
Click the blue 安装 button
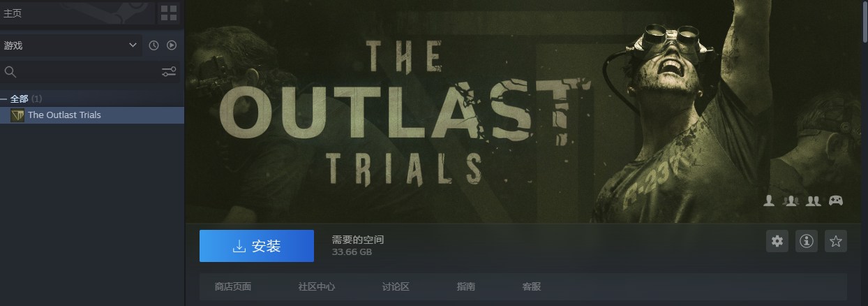pyautogui.click(x=257, y=246)
